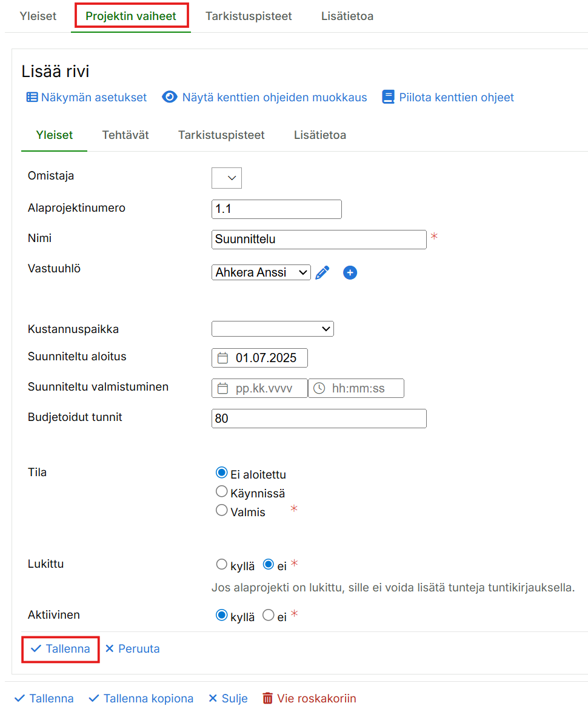Screen dimensions: 588x720
Task: Click the trash icon for Vie roskakoriin
Action: pos(268,699)
